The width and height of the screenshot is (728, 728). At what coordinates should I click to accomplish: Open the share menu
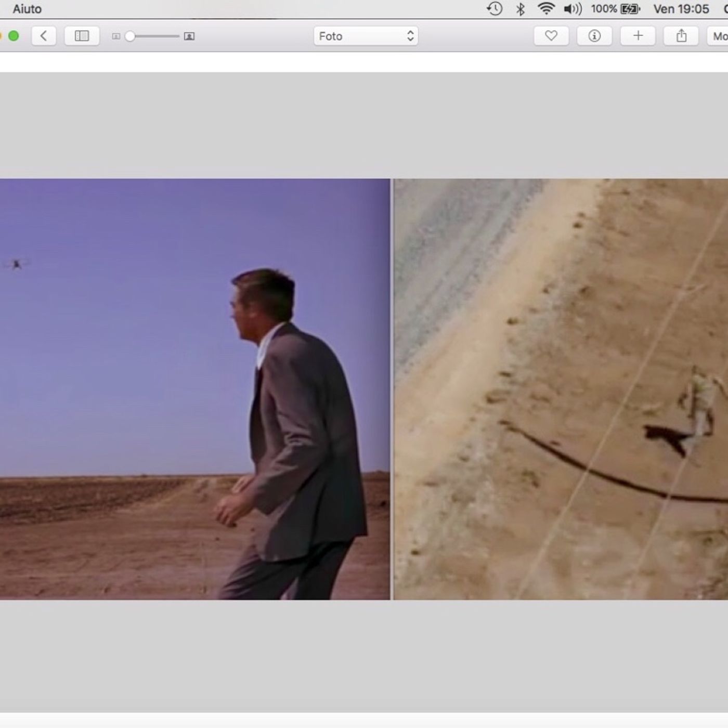tap(681, 36)
